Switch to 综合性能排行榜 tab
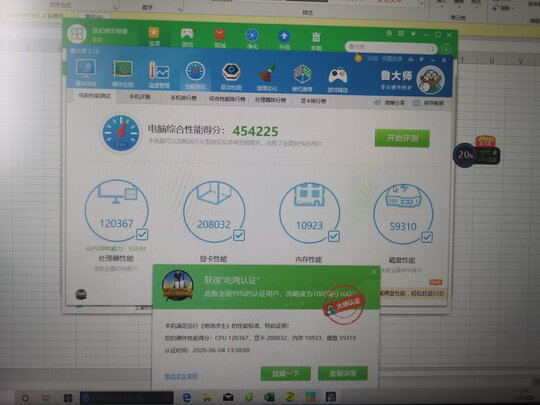This screenshot has width=540, height=405. pyautogui.click(x=227, y=99)
